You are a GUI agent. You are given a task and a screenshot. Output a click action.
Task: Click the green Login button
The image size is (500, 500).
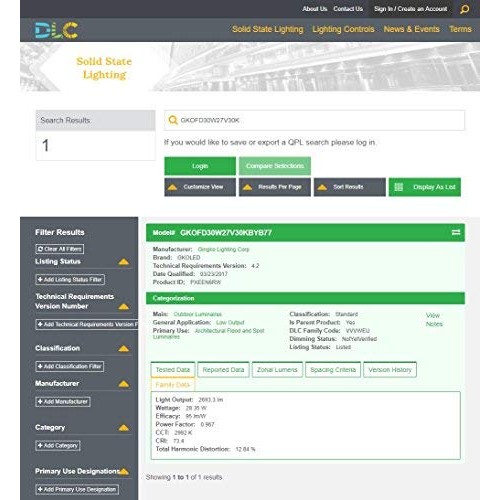[x=200, y=166]
